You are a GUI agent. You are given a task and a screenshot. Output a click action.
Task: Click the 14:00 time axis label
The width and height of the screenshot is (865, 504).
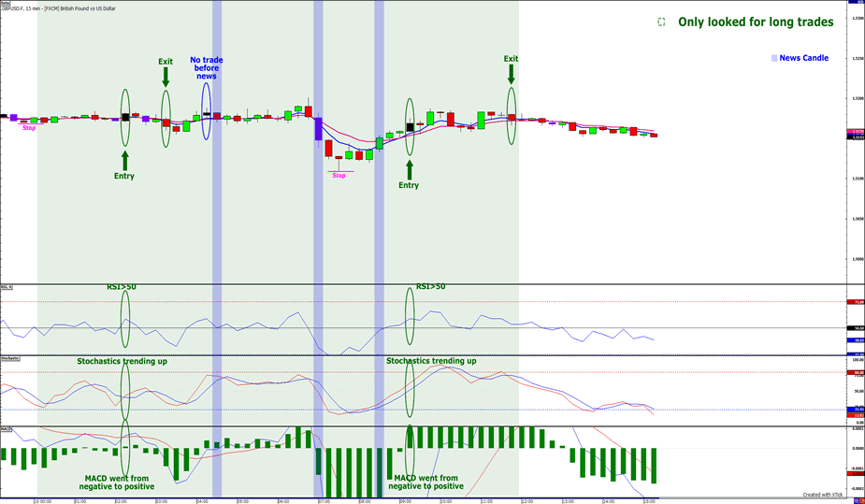tap(609, 501)
